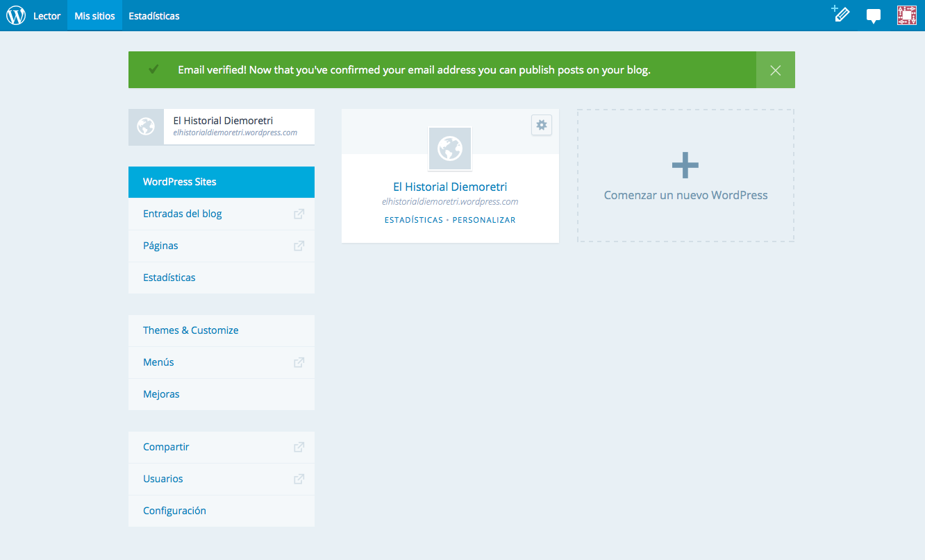The height and width of the screenshot is (560, 925).
Task: Open Estadísticas in top navigation bar
Action: [154, 16]
